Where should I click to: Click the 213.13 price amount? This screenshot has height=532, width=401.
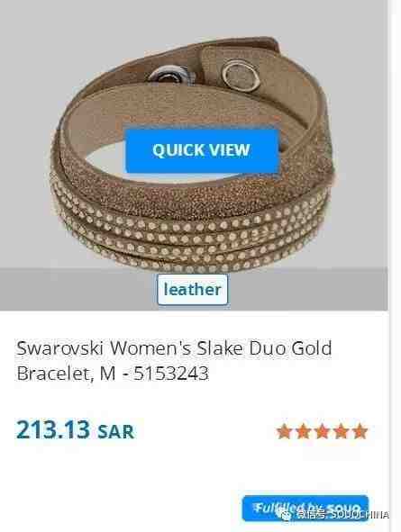[x=53, y=429]
